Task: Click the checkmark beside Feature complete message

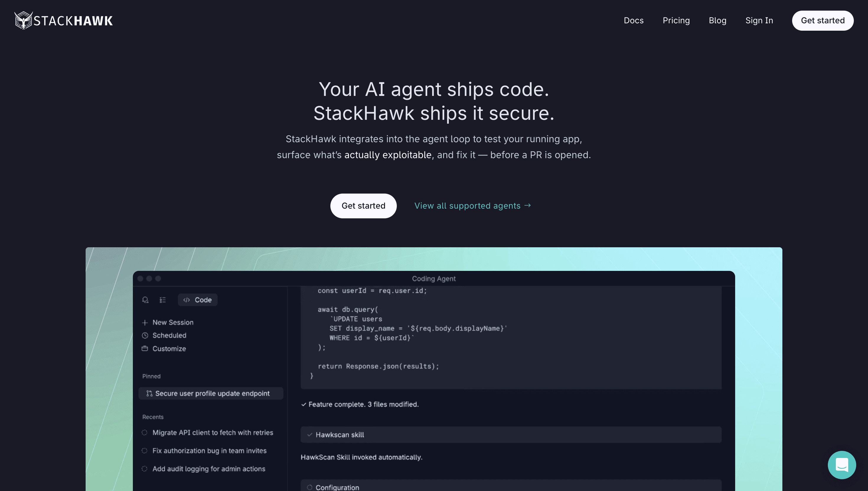Action: pos(304,404)
